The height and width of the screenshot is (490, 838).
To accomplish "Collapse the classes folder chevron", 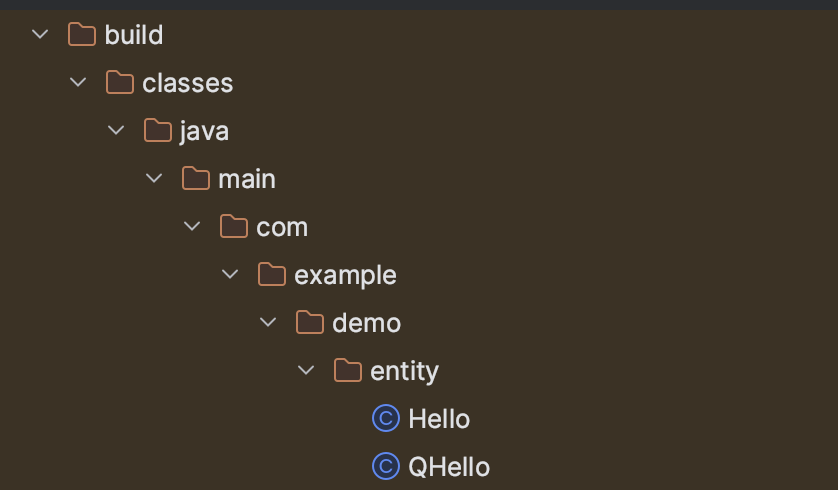I will 78,82.
